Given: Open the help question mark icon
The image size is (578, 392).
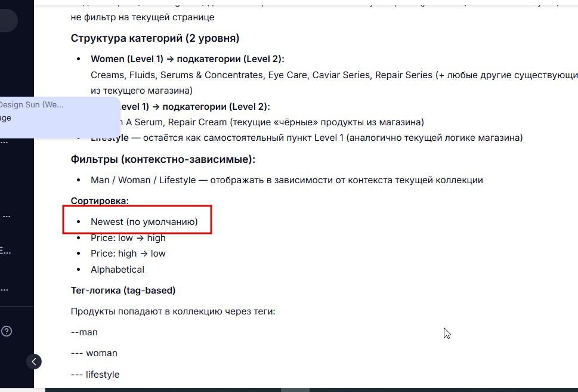Looking at the screenshot, I should [x=7, y=331].
